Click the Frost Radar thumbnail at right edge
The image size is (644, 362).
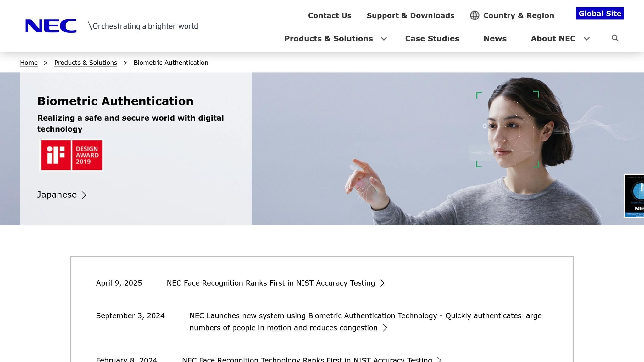[x=634, y=196]
